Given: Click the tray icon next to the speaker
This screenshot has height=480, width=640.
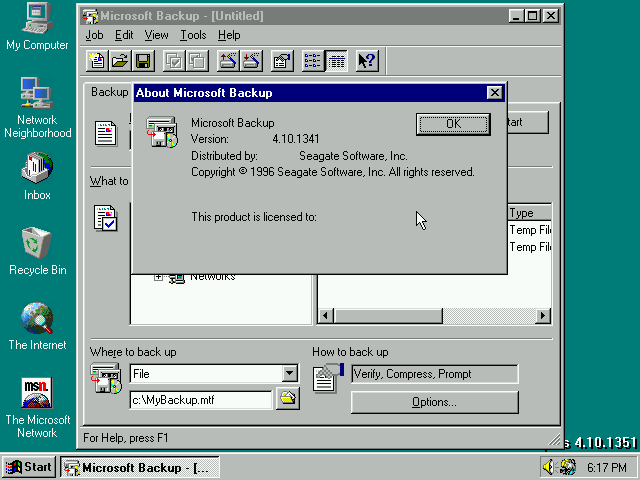Looking at the screenshot, I should pyautogui.click(x=568, y=467).
